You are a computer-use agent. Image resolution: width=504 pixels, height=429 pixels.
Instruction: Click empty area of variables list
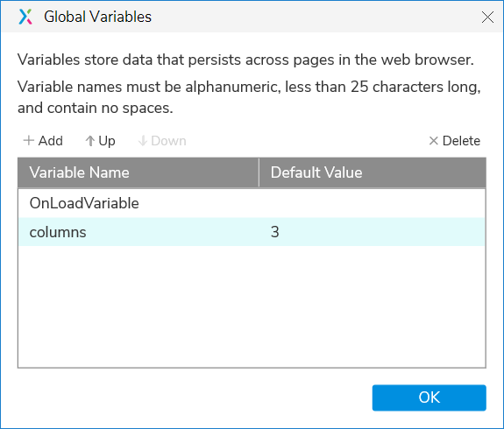click(252, 306)
